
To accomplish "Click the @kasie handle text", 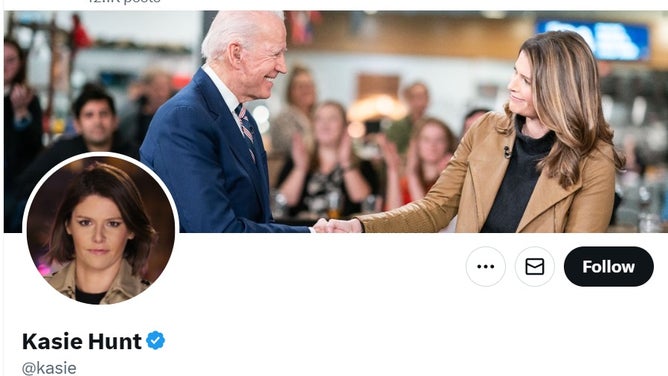I will tap(49, 368).
